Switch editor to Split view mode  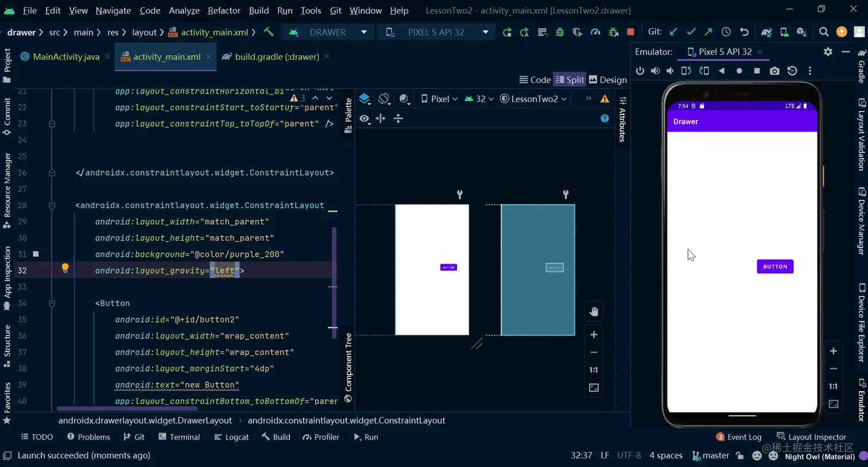[569, 80]
